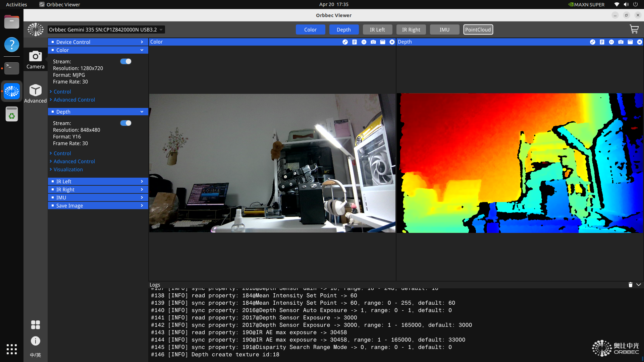
Task: Open the Trash in dock
Action: tap(12, 114)
